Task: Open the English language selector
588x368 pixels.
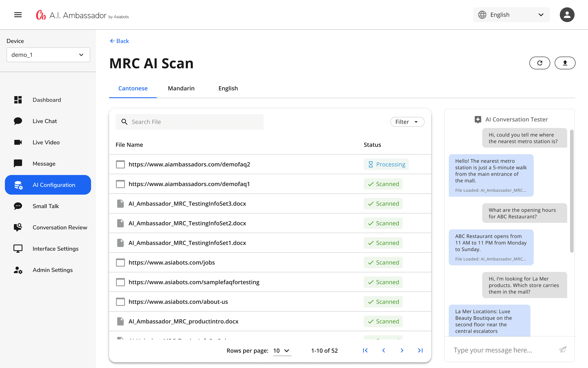Action: coord(511,15)
